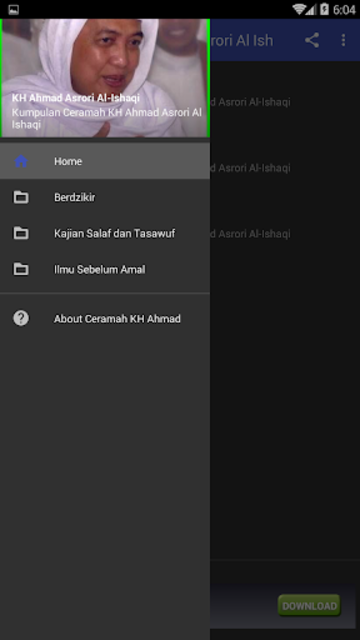The height and width of the screenshot is (640, 360).
Task: Tap the bold 'KH Ahmad Asrori Al-Ishaqi' header title
Action: pyautogui.click(x=76, y=98)
